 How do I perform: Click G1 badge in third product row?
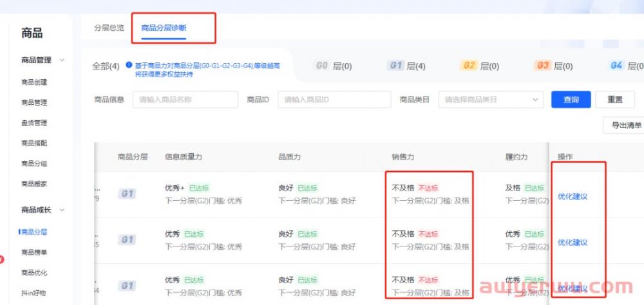click(x=127, y=286)
